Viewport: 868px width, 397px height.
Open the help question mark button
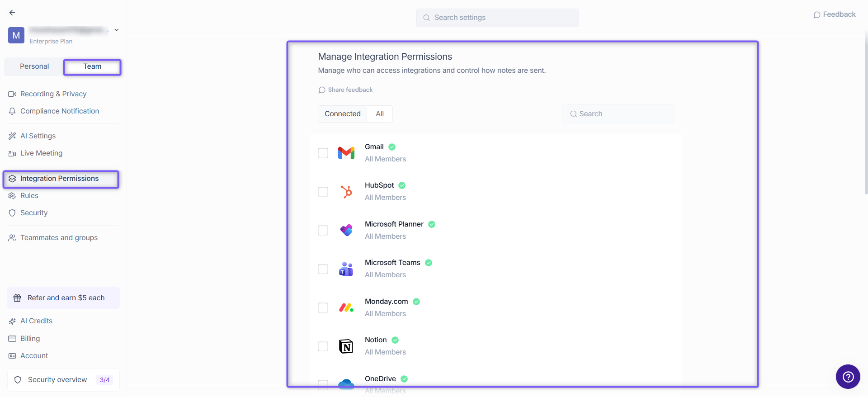(x=848, y=377)
